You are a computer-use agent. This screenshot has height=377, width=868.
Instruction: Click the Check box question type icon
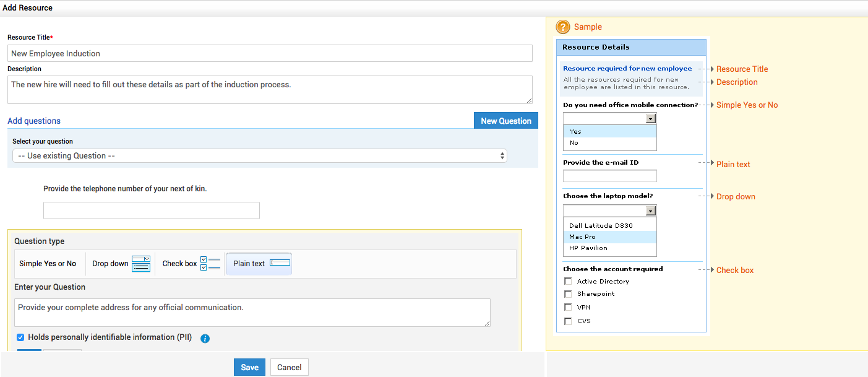point(210,264)
